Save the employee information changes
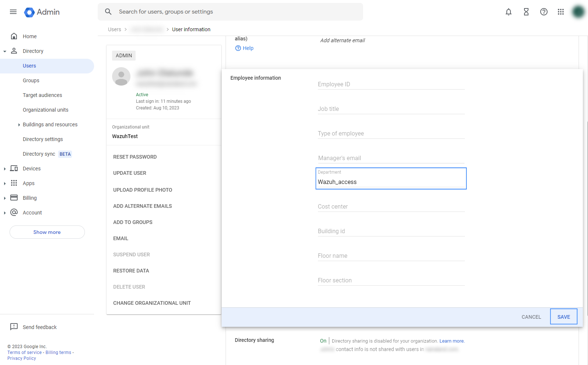Screen dimensions: 588x365 pyautogui.click(x=563, y=317)
